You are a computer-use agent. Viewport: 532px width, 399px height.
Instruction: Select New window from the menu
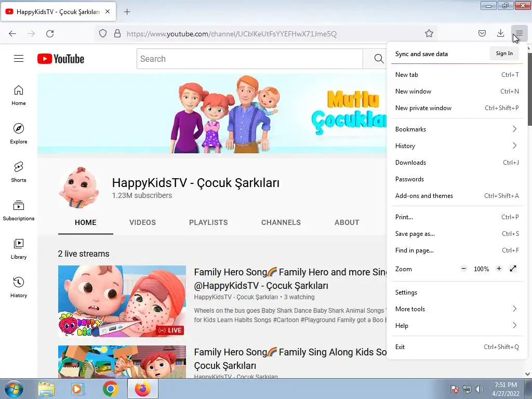pos(457,91)
